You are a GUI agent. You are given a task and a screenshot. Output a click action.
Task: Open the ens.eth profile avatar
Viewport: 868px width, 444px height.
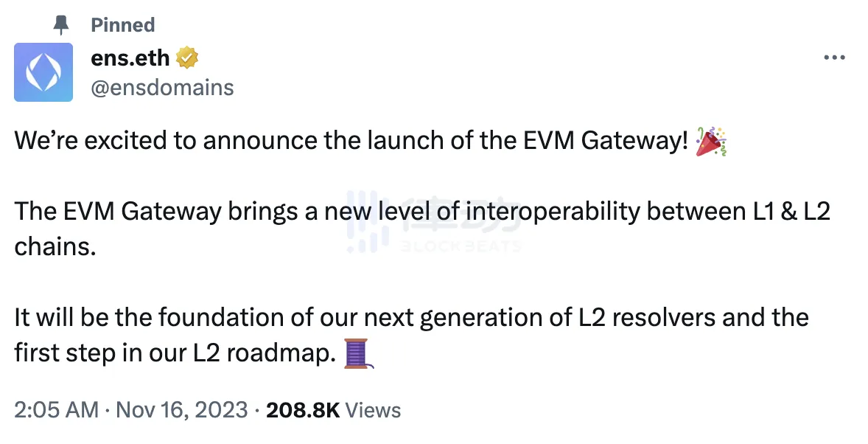click(43, 72)
